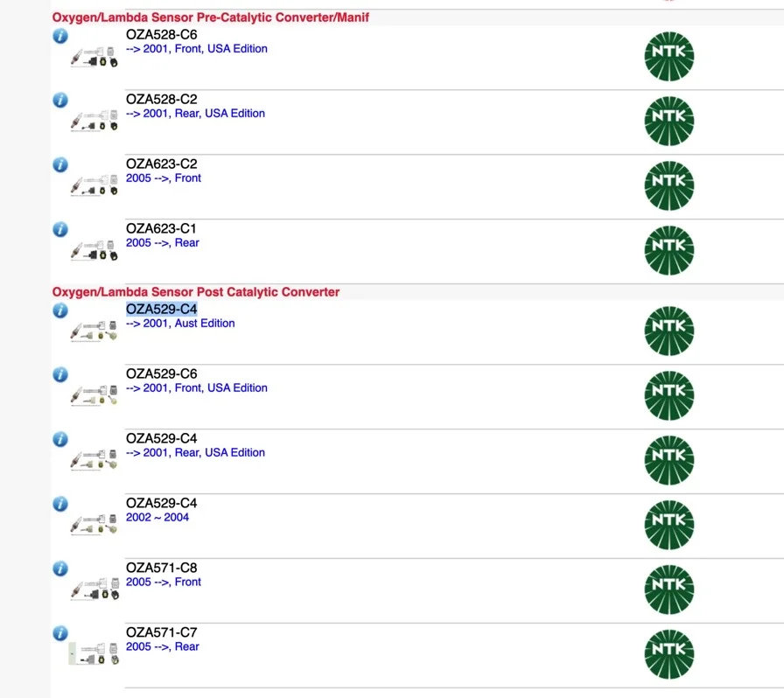Click part number OZA528-C2
This screenshot has width=784, height=698.
(x=162, y=99)
